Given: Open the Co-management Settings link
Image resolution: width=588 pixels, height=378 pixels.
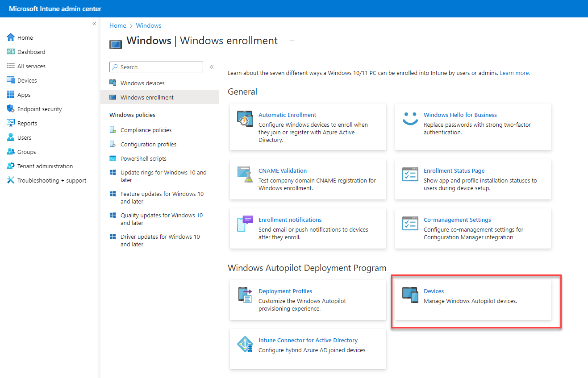Looking at the screenshot, I should [x=457, y=220].
